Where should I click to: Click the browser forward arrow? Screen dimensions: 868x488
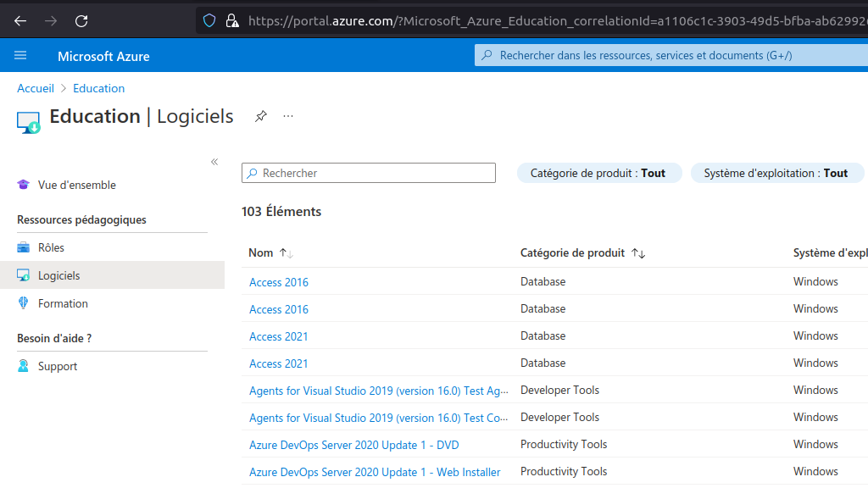pyautogui.click(x=51, y=21)
